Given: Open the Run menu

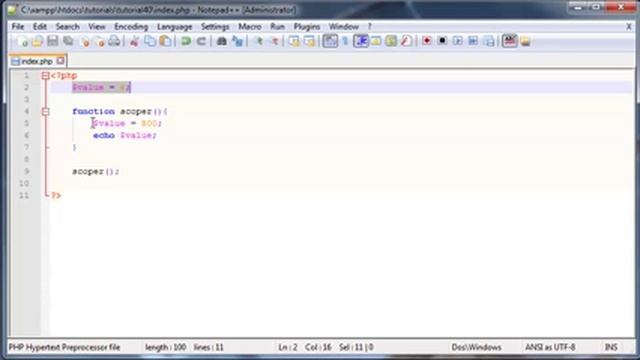Looking at the screenshot, I should [x=278, y=27].
